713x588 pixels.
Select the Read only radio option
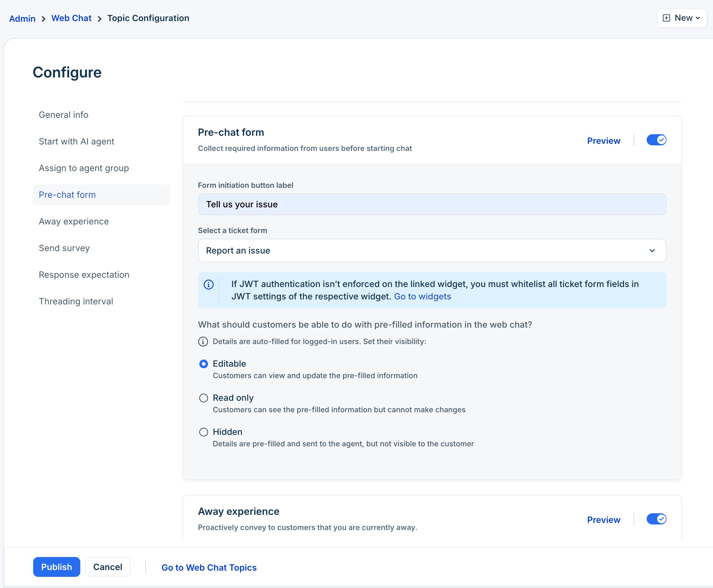coord(204,398)
